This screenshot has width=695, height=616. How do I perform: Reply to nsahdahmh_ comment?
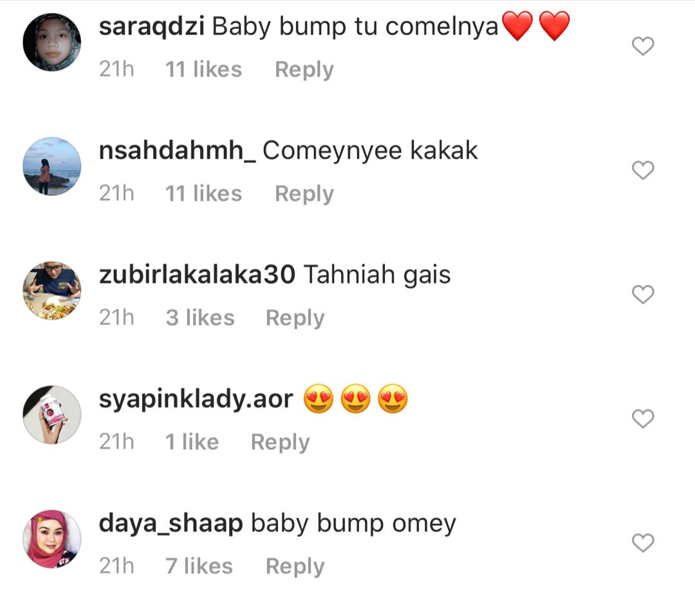[x=304, y=194]
